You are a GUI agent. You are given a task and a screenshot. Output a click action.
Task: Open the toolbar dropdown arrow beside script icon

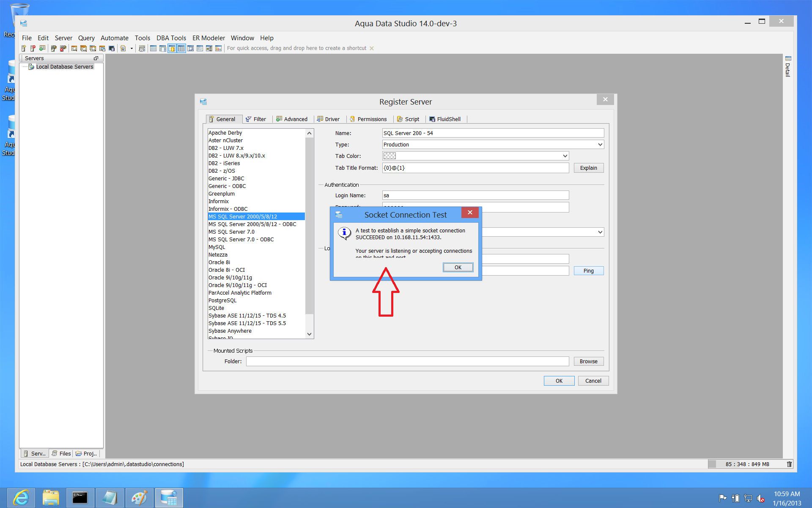coord(132,48)
